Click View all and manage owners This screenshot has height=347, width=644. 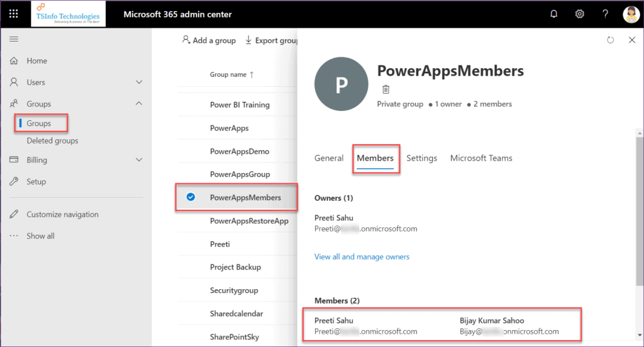click(362, 256)
